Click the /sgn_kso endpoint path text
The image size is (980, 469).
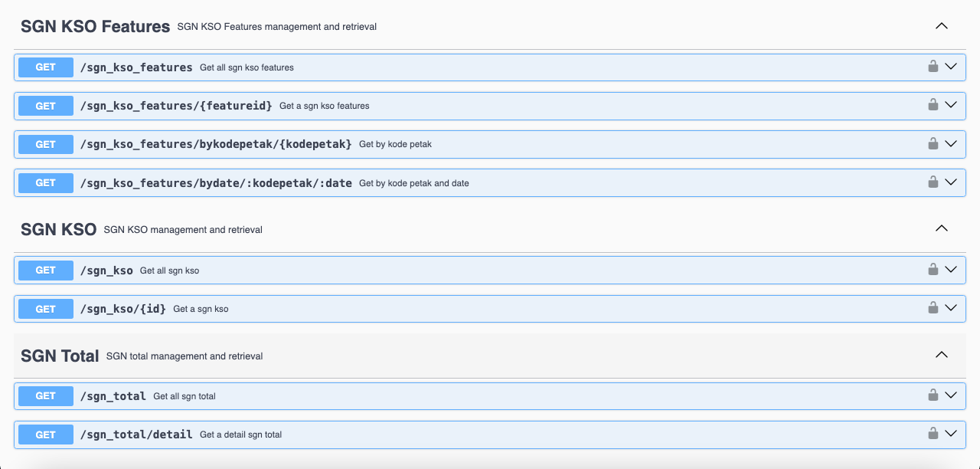106,271
